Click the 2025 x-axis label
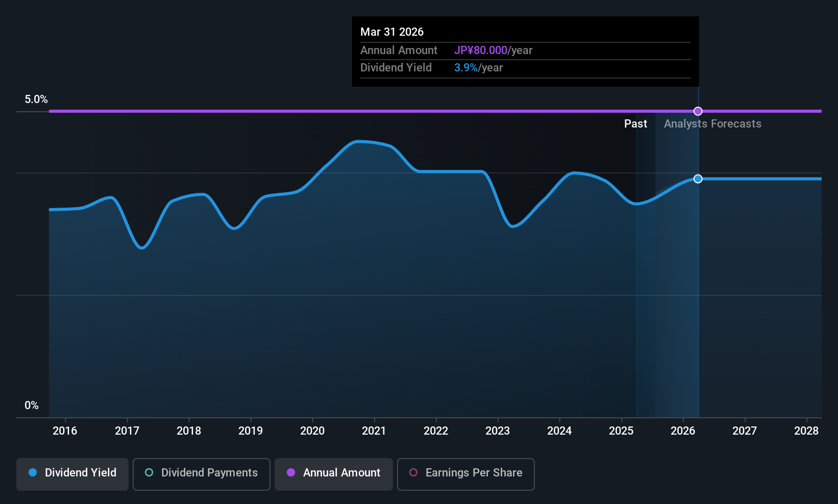838x504 pixels. (x=621, y=431)
